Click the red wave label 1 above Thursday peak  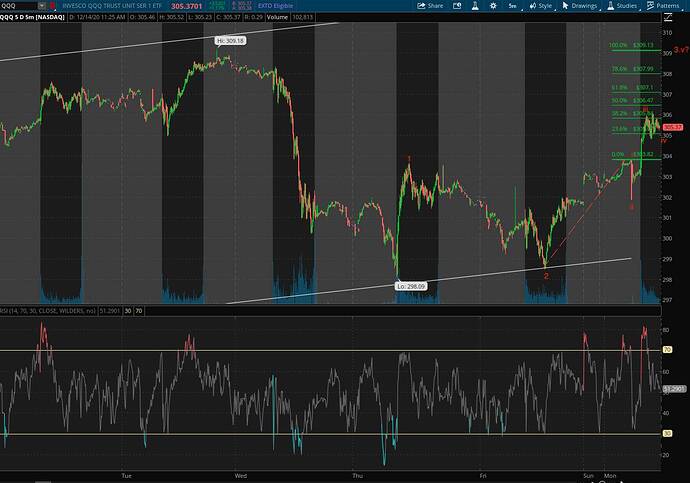coord(409,158)
